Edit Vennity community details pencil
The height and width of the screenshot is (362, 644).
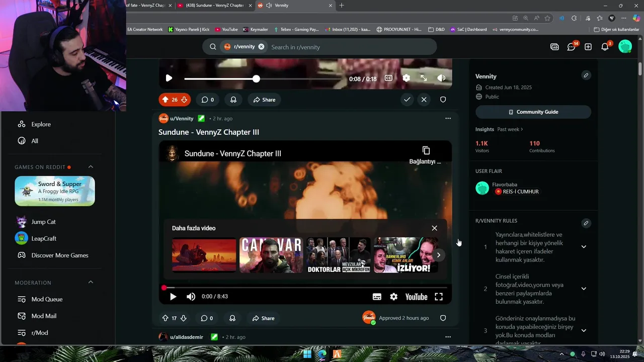click(x=586, y=75)
